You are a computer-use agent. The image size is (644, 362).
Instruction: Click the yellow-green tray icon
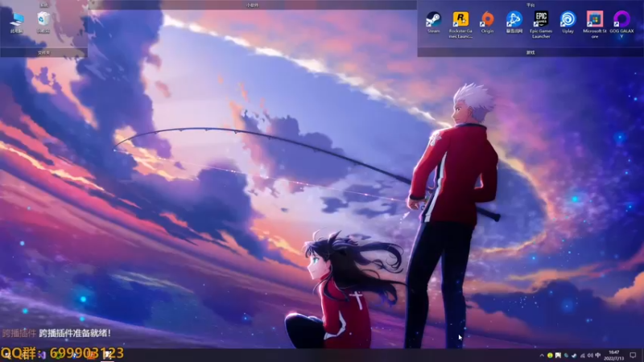(x=550, y=356)
